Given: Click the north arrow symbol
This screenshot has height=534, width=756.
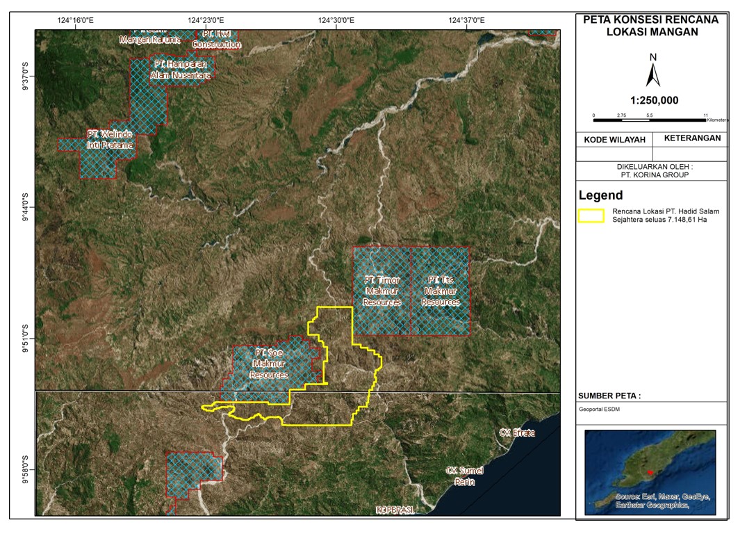Looking at the screenshot, I should [x=652, y=70].
